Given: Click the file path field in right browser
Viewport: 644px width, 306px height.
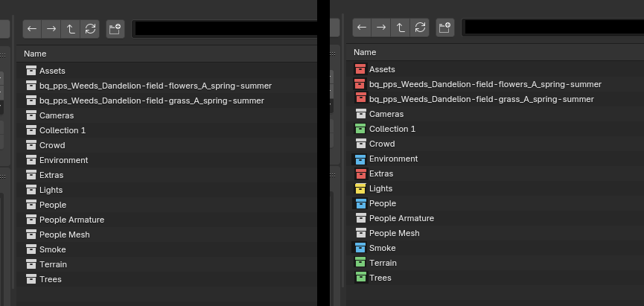Looking at the screenshot, I should (x=553, y=28).
